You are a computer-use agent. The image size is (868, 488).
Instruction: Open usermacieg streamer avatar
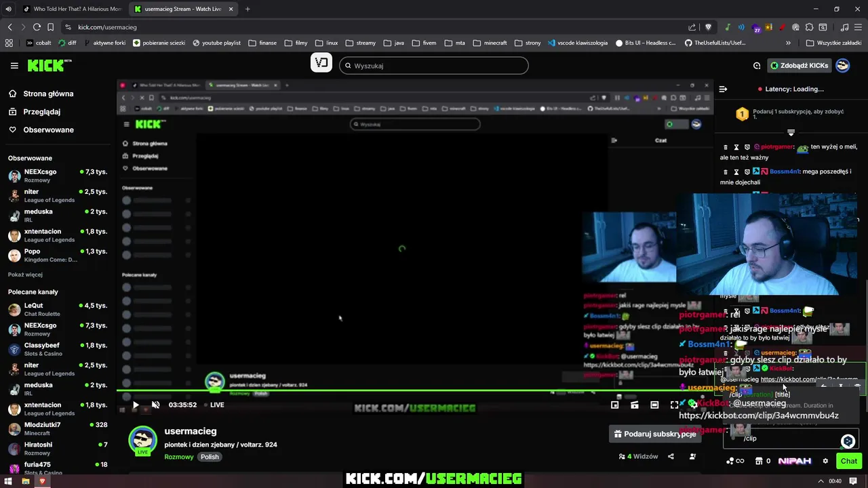(x=143, y=441)
